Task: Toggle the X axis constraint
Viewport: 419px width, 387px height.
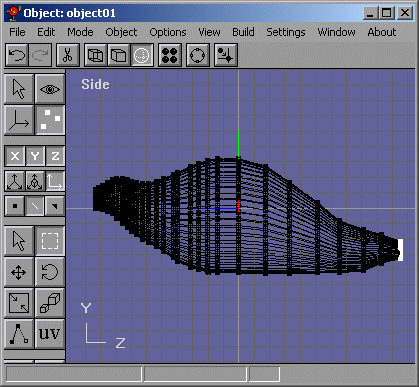Action: pos(15,156)
